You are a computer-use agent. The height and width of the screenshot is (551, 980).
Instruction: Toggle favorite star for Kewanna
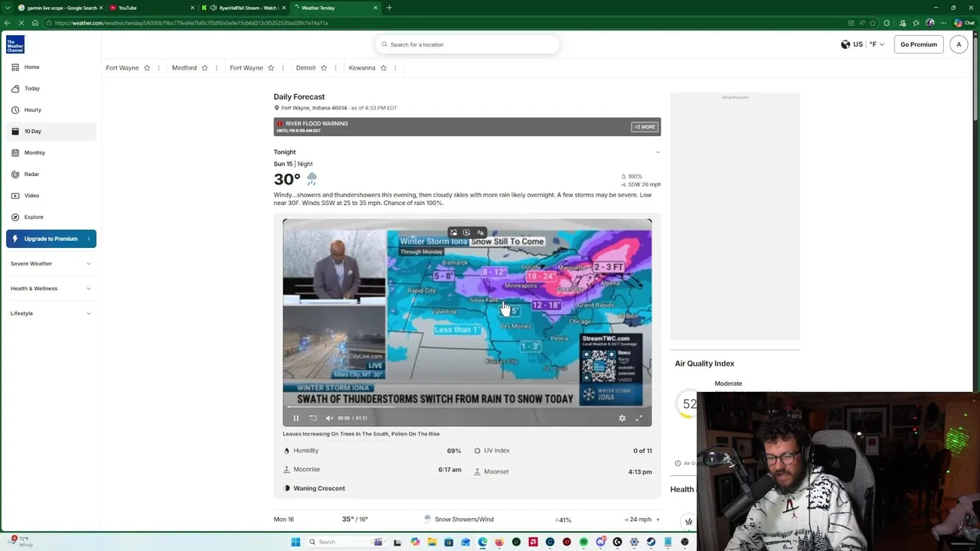(x=384, y=67)
